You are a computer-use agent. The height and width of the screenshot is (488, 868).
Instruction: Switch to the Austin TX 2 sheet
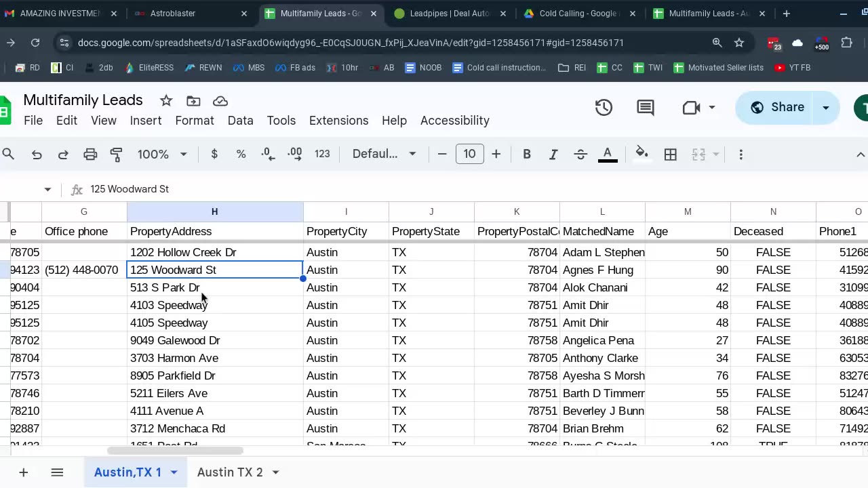[x=230, y=472]
